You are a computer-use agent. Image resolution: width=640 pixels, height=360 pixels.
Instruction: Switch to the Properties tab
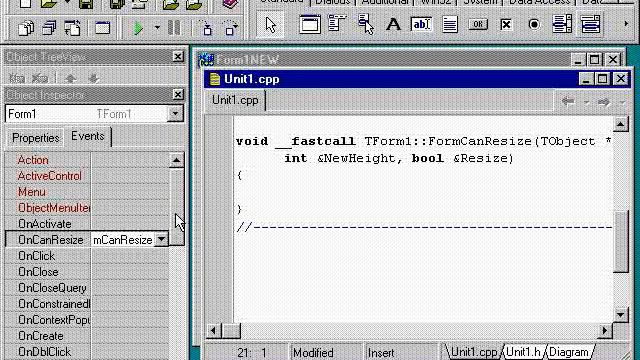[x=36, y=138]
